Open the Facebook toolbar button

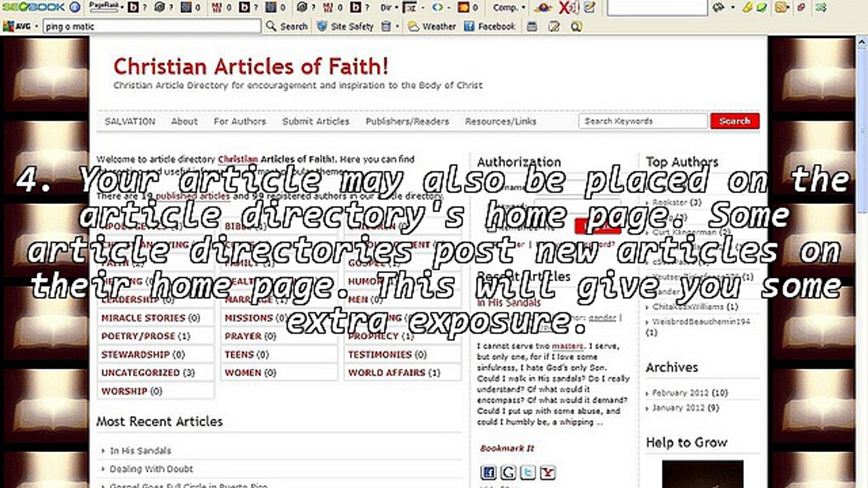point(490,26)
